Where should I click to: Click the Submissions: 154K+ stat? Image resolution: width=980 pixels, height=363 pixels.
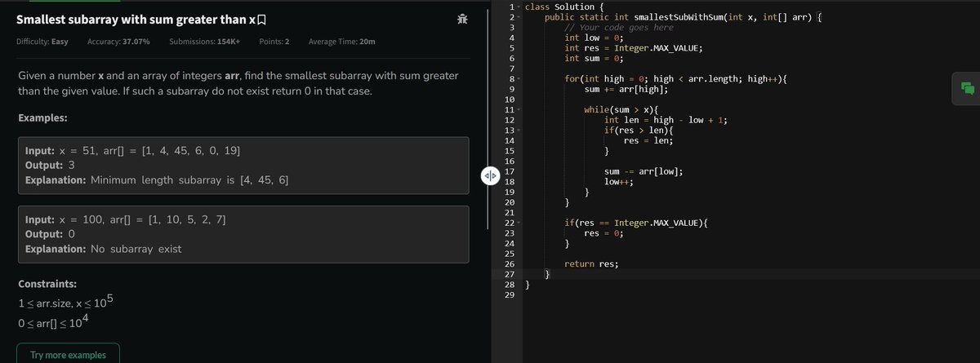204,42
